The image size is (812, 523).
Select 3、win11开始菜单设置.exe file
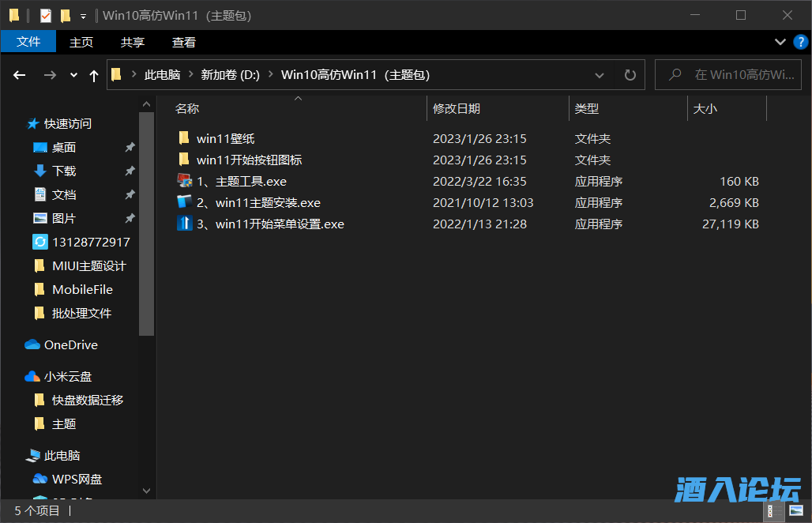point(269,224)
